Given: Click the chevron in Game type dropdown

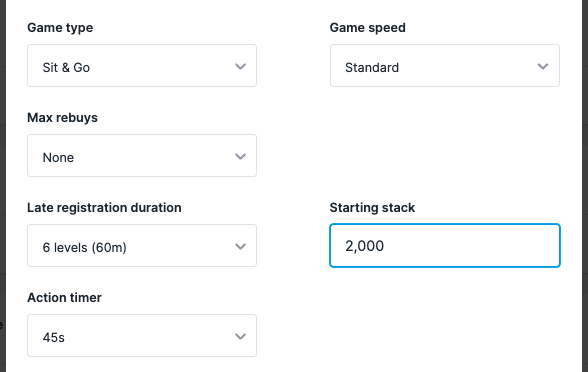Looking at the screenshot, I should tap(240, 66).
